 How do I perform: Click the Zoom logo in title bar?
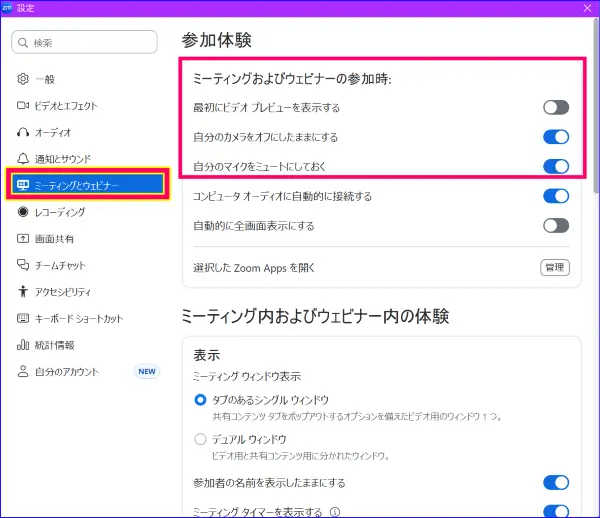coord(7,8)
